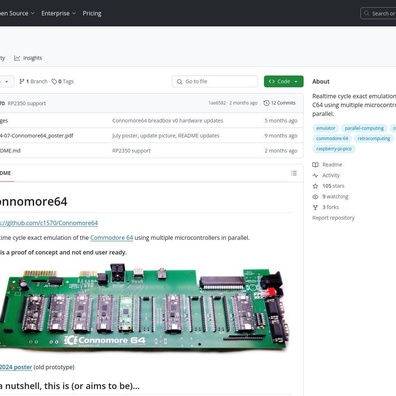The image size is (396, 396).
Task: Click the Activity pulse icon
Action: point(315,175)
